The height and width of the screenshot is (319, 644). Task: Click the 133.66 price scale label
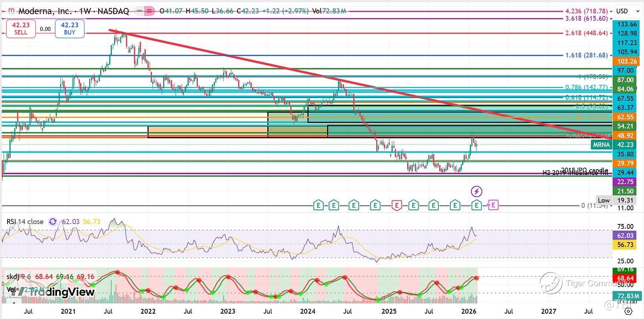[626, 24]
